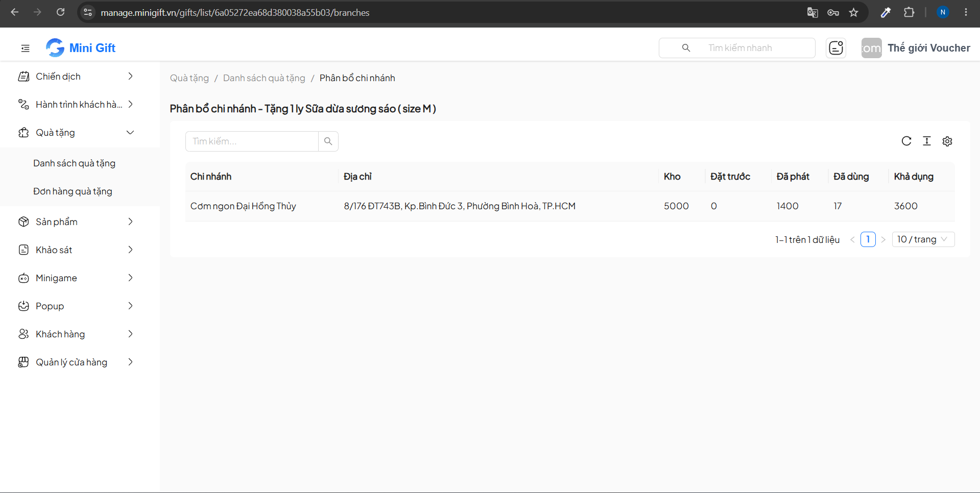This screenshot has width=980, height=493.
Task: Open Google Translate icon in the address bar
Action: (812, 12)
